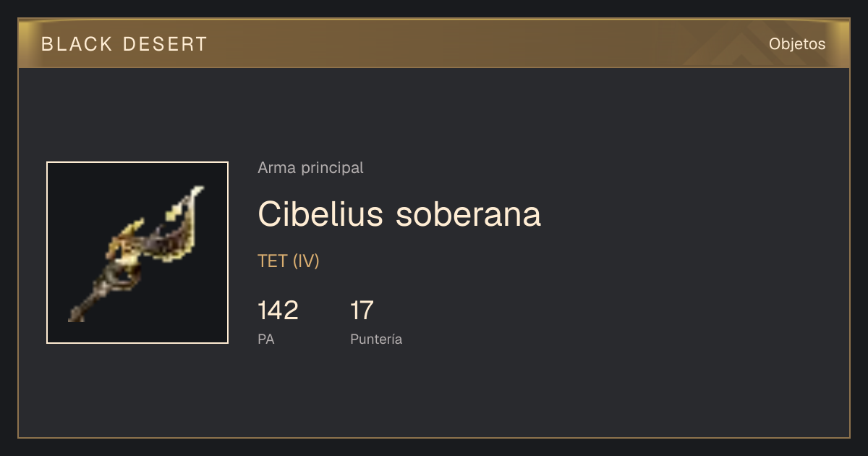Click the word soberana in the title
This screenshot has height=456, width=868.
(x=469, y=214)
